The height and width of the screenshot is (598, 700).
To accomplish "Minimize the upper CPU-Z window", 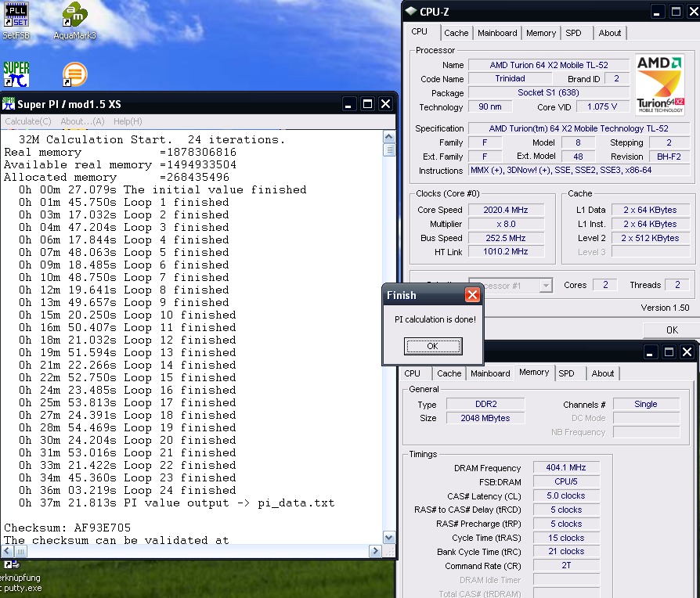I will coord(656,12).
